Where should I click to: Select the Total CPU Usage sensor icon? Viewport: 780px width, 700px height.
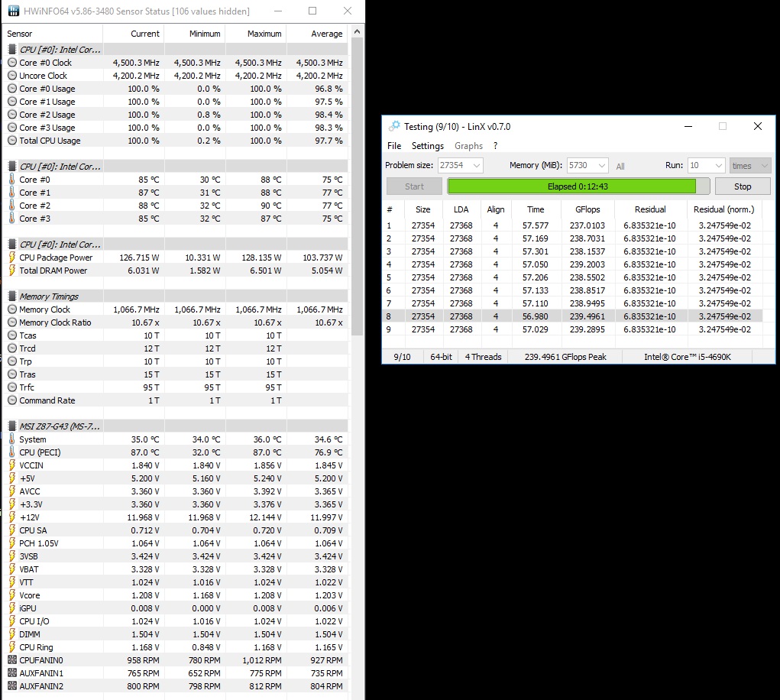click(12, 141)
